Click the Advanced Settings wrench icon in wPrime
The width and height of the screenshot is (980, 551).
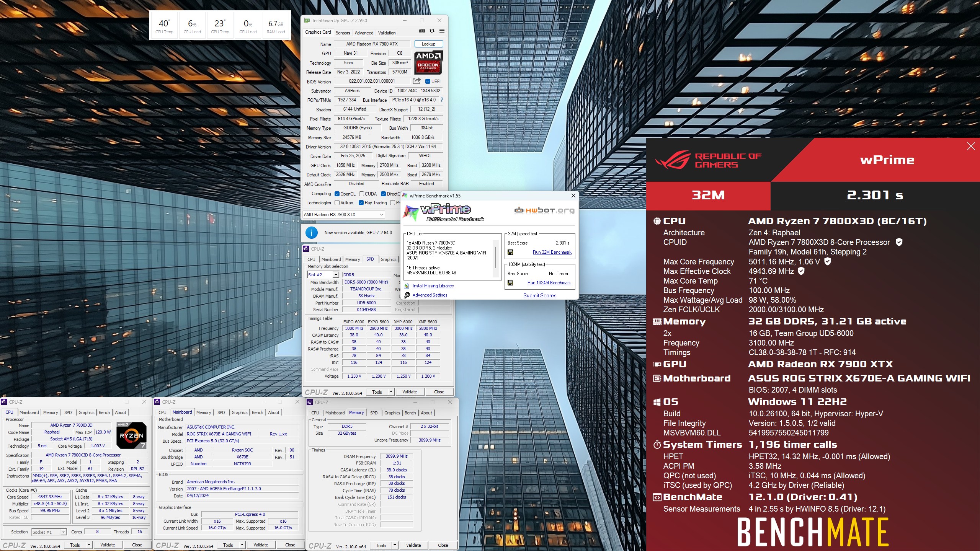click(407, 295)
